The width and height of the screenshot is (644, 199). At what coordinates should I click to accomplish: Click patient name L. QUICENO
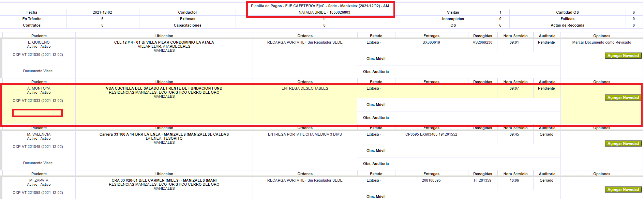(x=39, y=42)
